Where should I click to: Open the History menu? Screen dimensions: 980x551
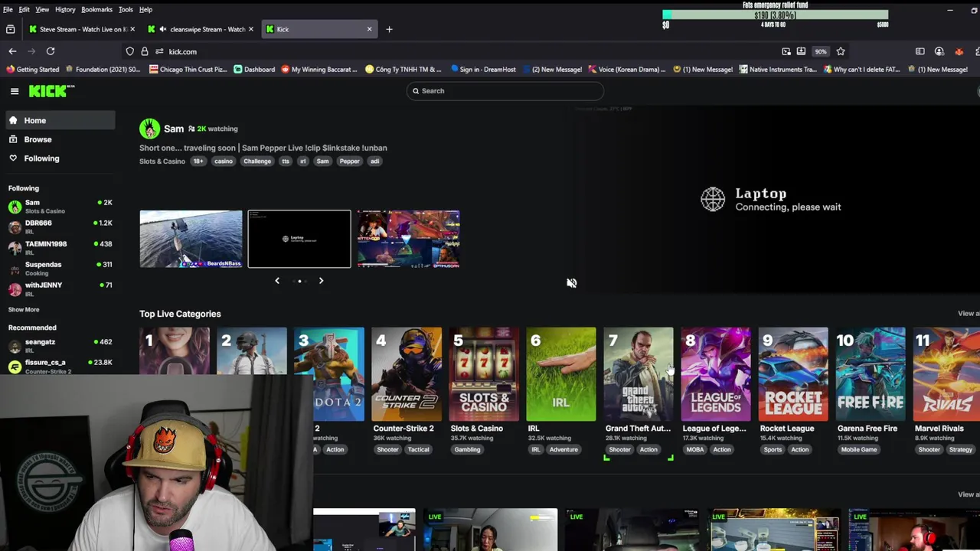point(65,9)
